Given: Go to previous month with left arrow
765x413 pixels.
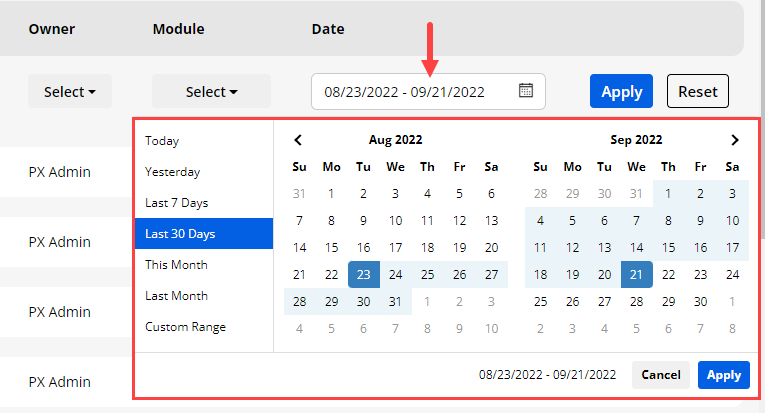Looking at the screenshot, I should (x=298, y=141).
